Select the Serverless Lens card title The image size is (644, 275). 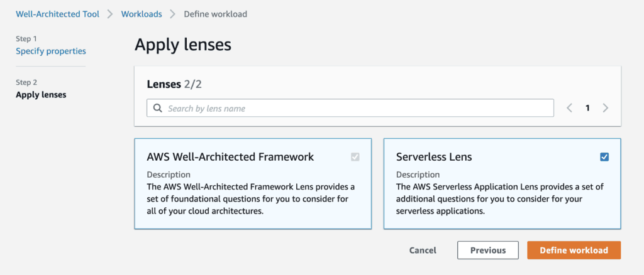434,157
